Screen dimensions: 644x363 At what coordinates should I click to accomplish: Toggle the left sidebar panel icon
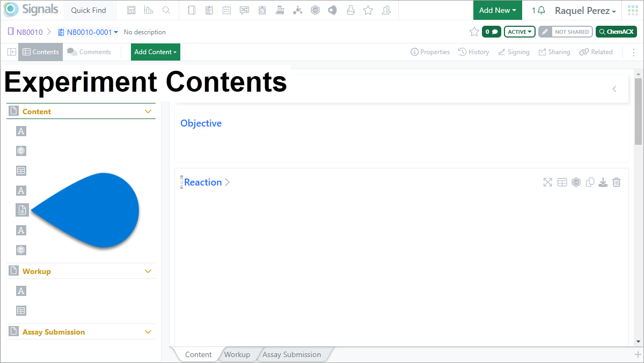coord(11,52)
